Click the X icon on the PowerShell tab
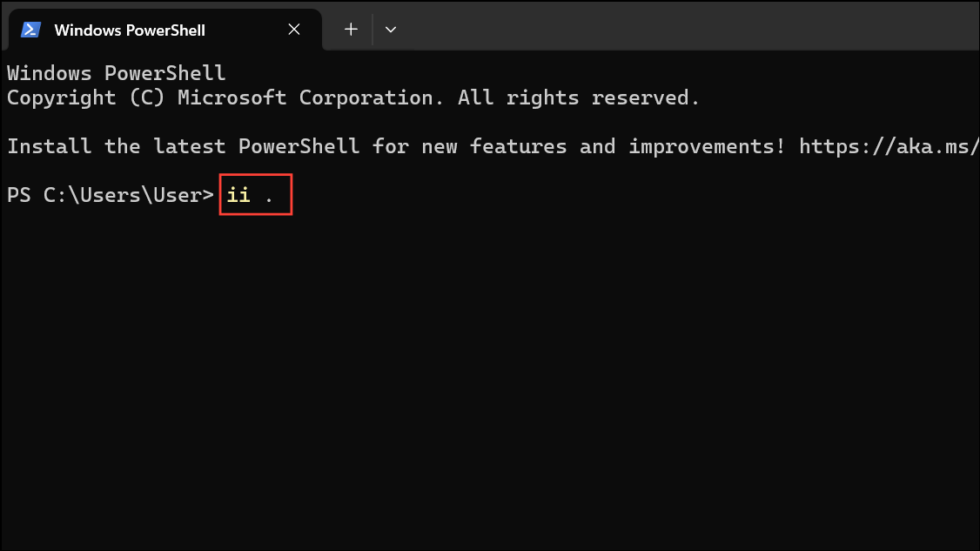The width and height of the screenshot is (980, 551). pyautogui.click(x=293, y=29)
